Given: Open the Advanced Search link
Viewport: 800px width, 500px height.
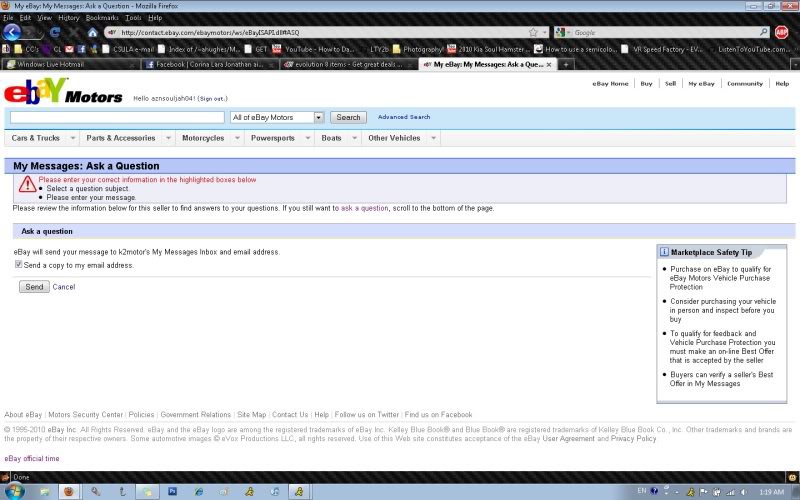Looking at the screenshot, I should [x=404, y=117].
